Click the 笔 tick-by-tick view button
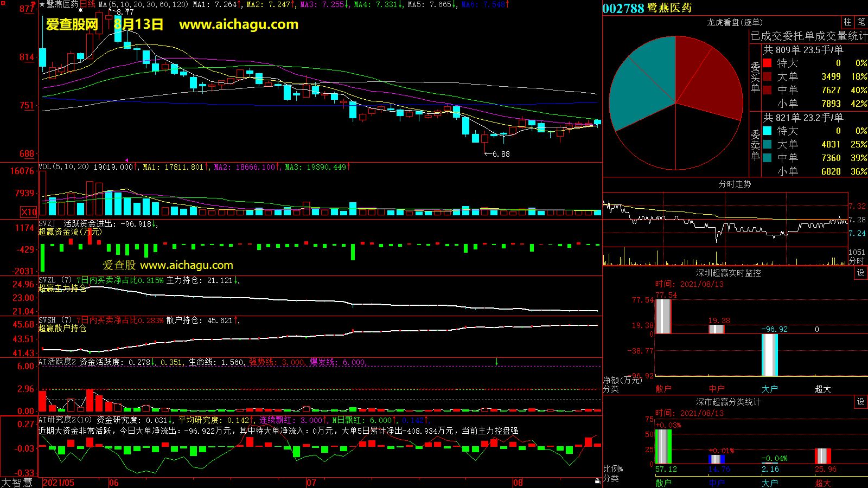The image size is (868, 488). coord(861,22)
